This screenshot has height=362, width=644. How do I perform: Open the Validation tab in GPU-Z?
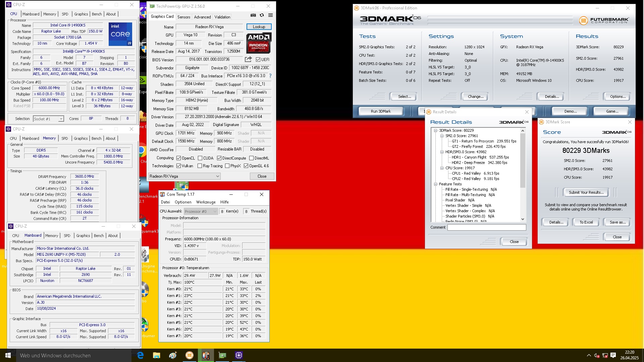222,17
